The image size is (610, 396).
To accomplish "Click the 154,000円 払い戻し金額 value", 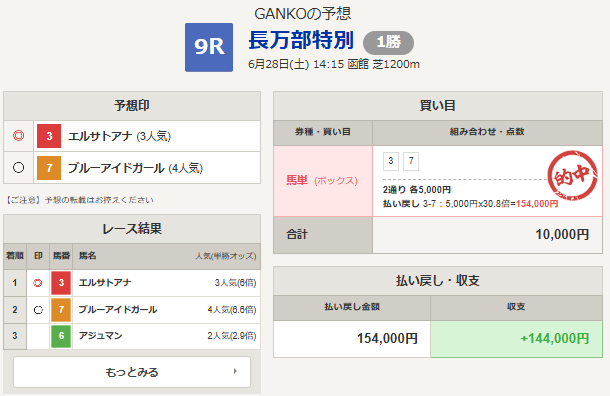I will (387, 338).
